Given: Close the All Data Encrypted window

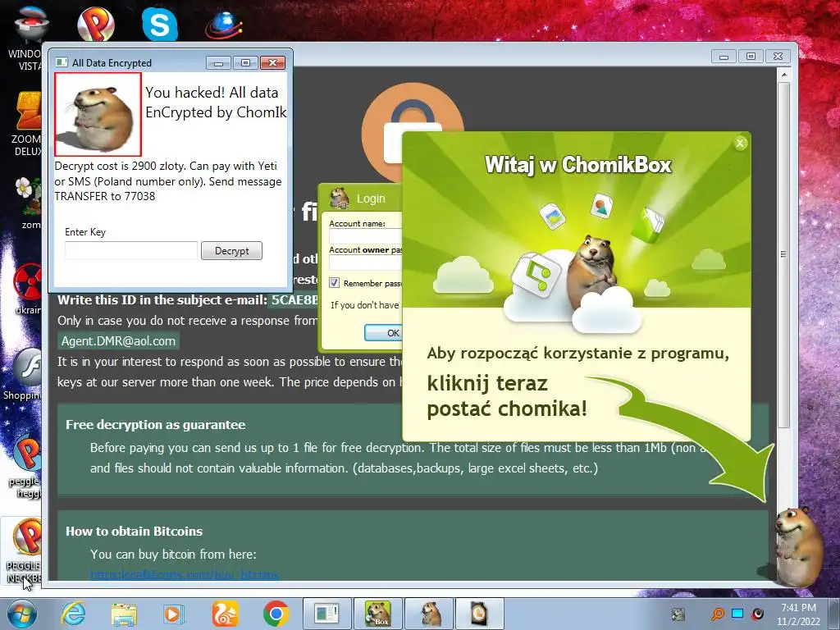Looking at the screenshot, I should pos(272,63).
